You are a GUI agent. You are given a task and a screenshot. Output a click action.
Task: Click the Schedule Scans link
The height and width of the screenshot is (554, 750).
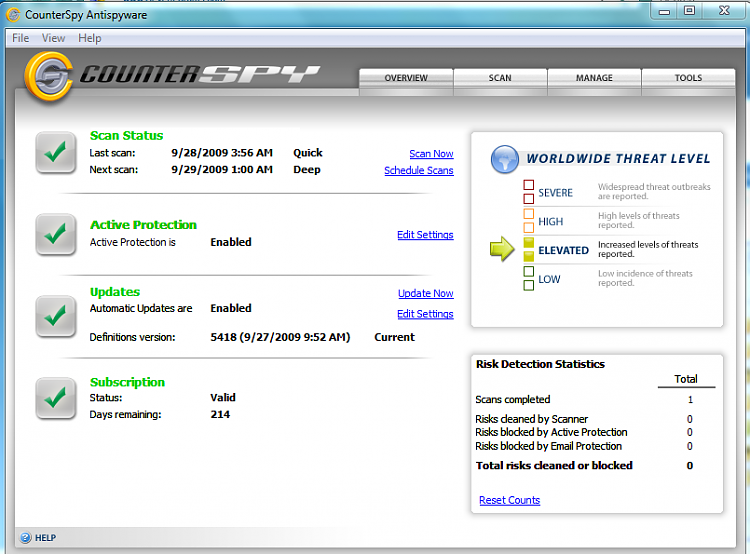[x=419, y=170]
